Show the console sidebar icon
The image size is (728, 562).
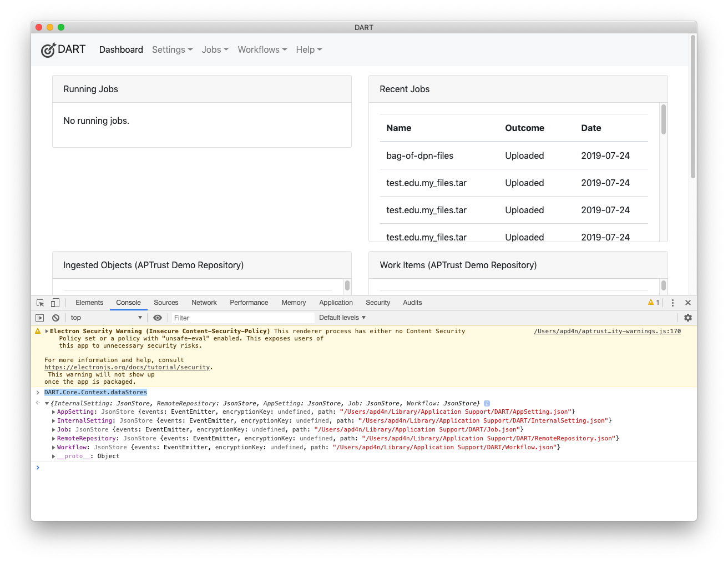(39, 318)
